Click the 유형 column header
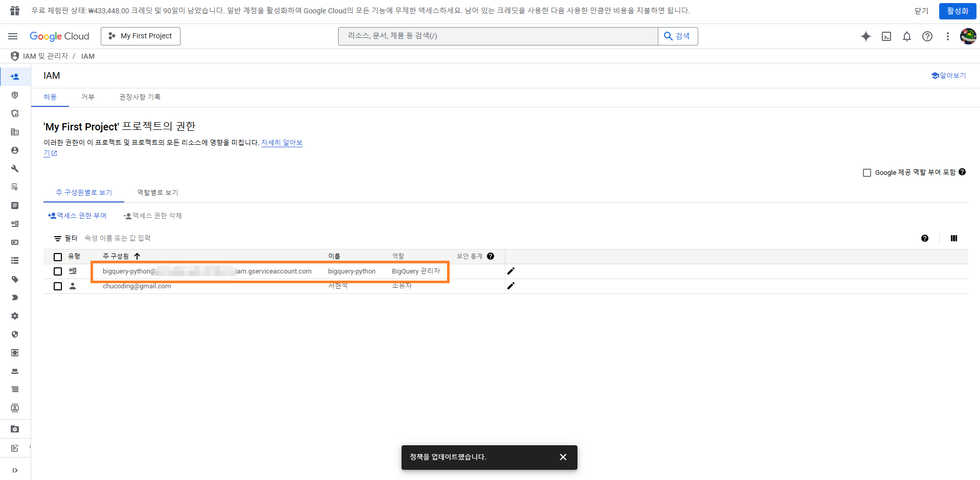The image size is (980, 480). pyautogui.click(x=74, y=256)
